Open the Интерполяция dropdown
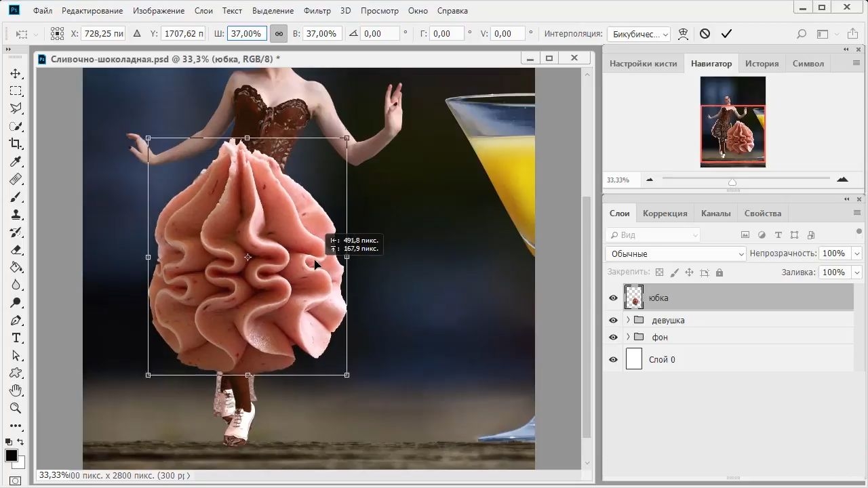This screenshot has height=488, width=868. pyautogui.click(x=638, y=34)
